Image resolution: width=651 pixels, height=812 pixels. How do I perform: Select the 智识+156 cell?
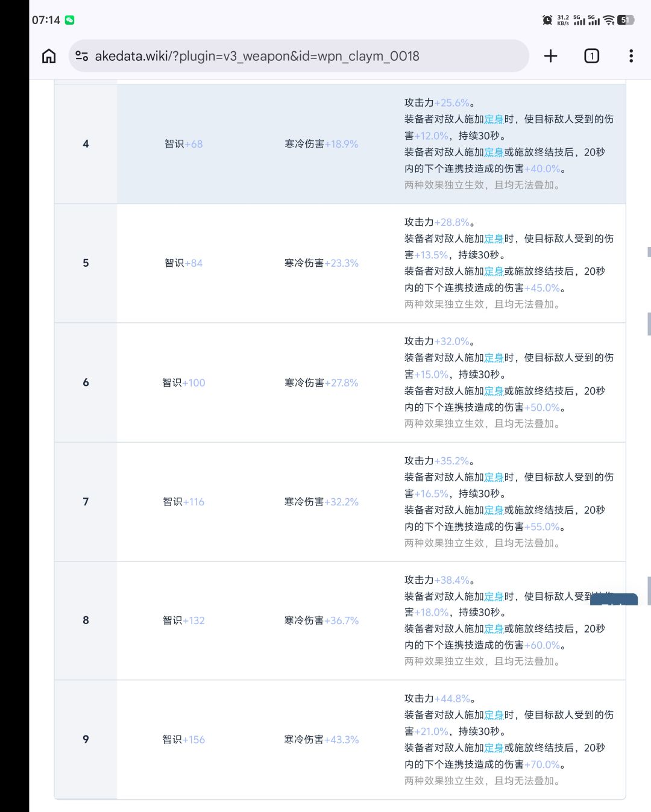[x=184, y=740]
